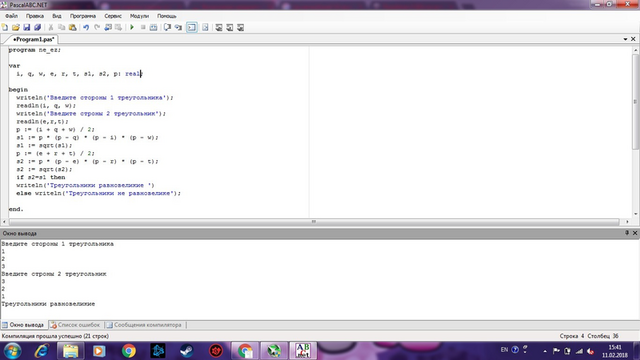Click the 'Строка 4' status bar entry
Viewport: 640px width, 360px height.
click(x=572, y=336)
